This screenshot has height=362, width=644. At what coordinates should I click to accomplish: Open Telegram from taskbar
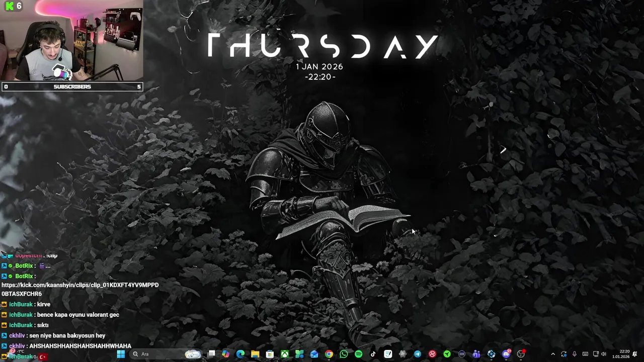tap(418, 354)
